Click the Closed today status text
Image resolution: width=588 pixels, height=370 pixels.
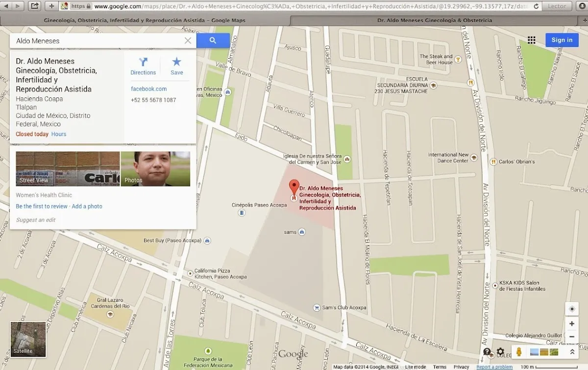click(32, 134)
